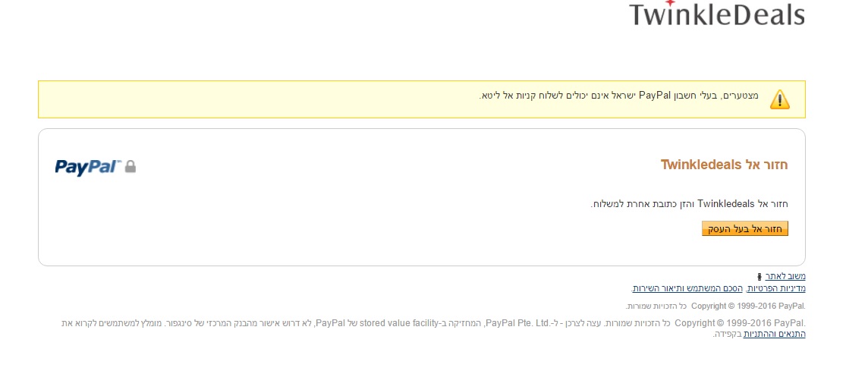Click the instruction text about entering another address
The image size is (868, 374).
click(689, 203)
